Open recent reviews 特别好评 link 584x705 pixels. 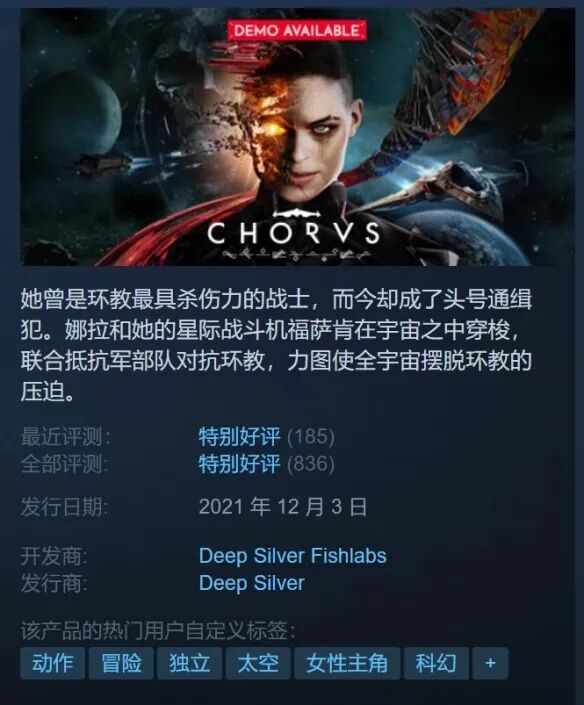click(239, 436)
